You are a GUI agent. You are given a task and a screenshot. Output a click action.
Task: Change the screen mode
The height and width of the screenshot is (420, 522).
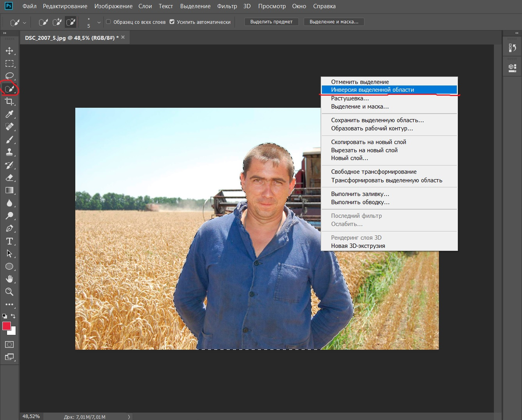click(x=9, y=357)
